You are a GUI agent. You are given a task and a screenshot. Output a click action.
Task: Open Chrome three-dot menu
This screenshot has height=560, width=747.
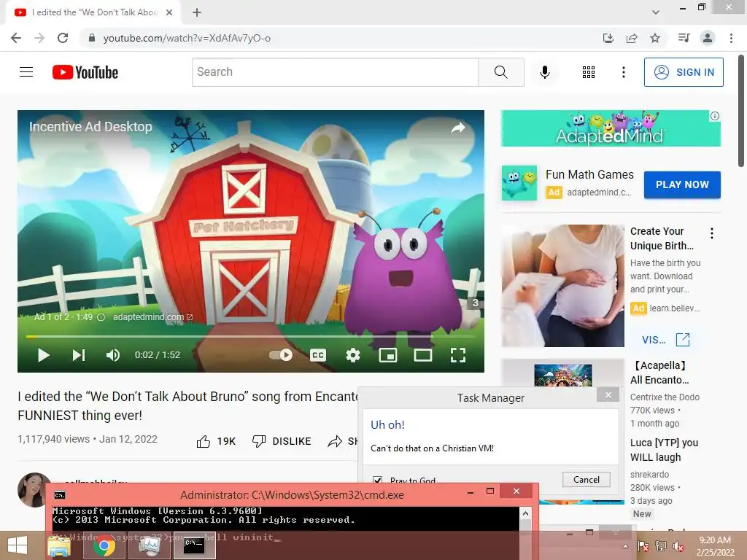click(x=731, y=38)
